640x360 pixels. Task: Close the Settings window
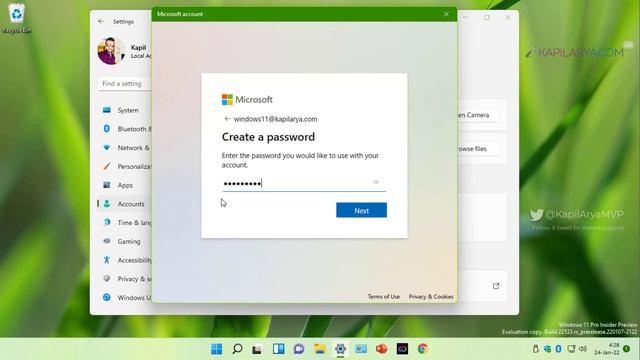pos(508,18)
